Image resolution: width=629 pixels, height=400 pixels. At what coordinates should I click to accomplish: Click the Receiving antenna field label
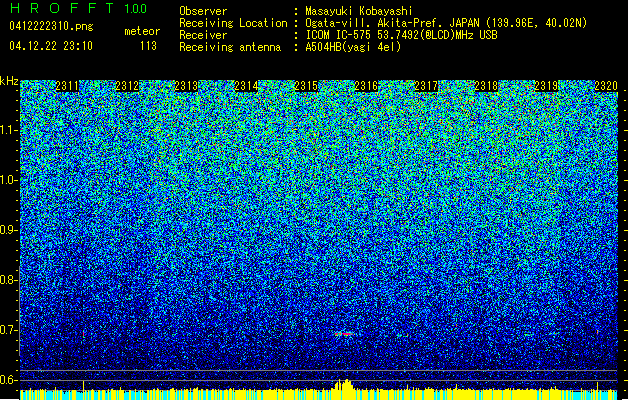point(230,47)
